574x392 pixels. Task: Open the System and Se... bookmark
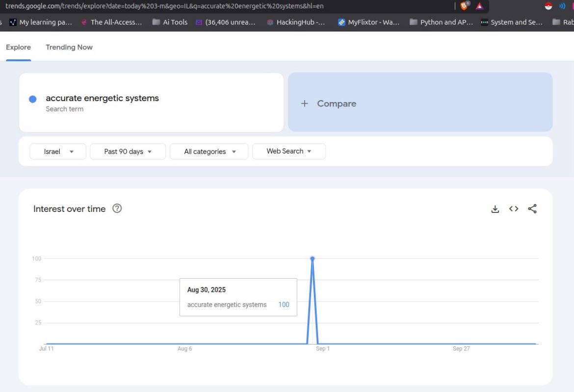click(512, 23)
